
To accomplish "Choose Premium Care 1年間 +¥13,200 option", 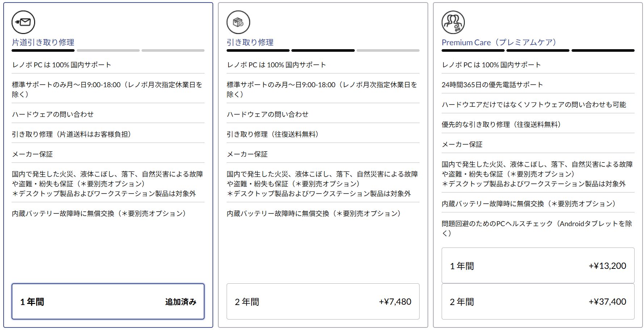I will point(538,266).
